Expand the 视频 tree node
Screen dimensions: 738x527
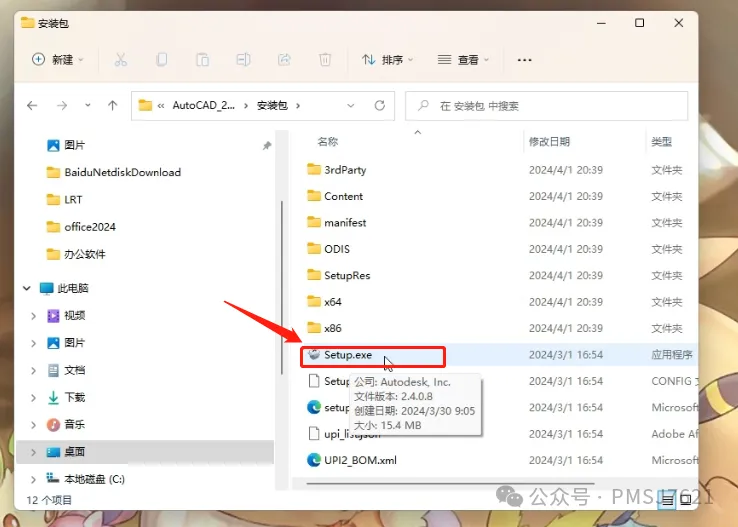(33, 316)
